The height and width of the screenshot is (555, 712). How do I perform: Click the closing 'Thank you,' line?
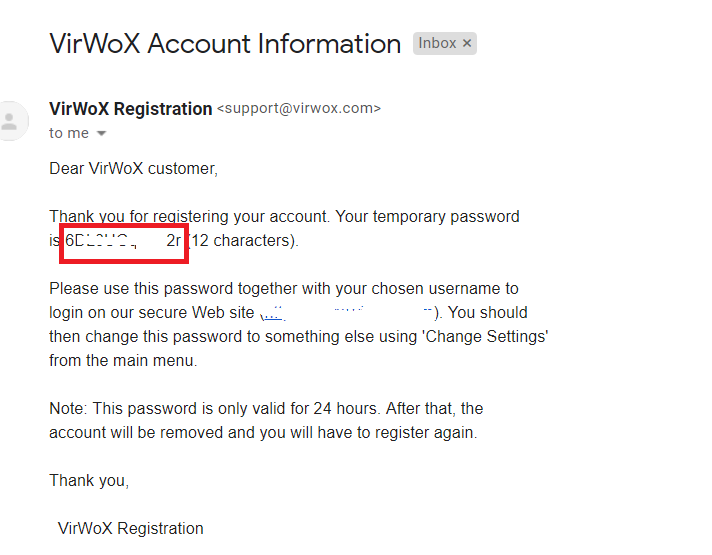(x=89, y=481)
